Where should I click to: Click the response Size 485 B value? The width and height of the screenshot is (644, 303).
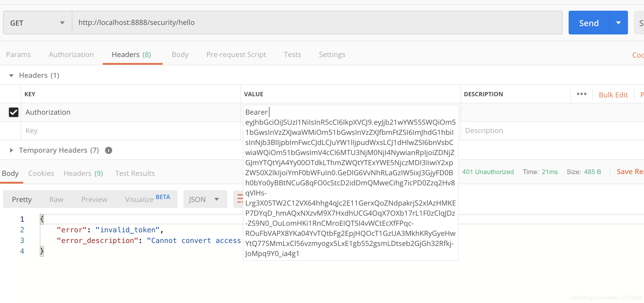coord(592,172)
